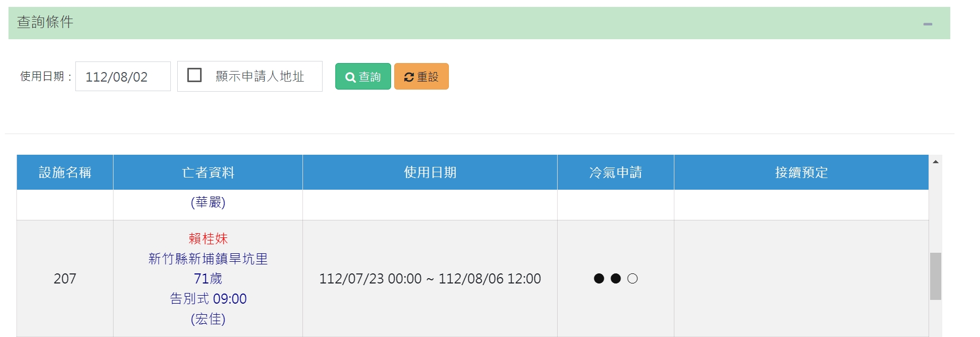Image resolution: width=980 pixels, height=337 pixels.
Task: Click the first filled 冷氣申請 circle
Action: tap(599, 279)
